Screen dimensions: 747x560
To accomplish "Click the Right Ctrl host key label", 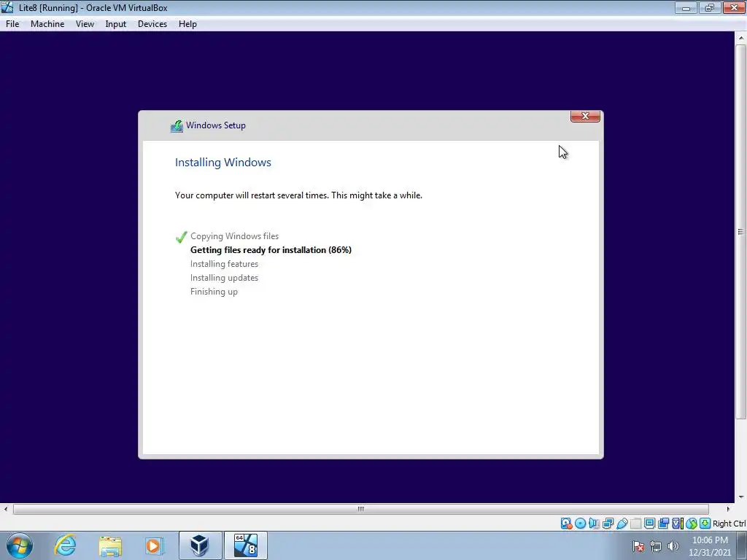I will [x=729, y=524].
